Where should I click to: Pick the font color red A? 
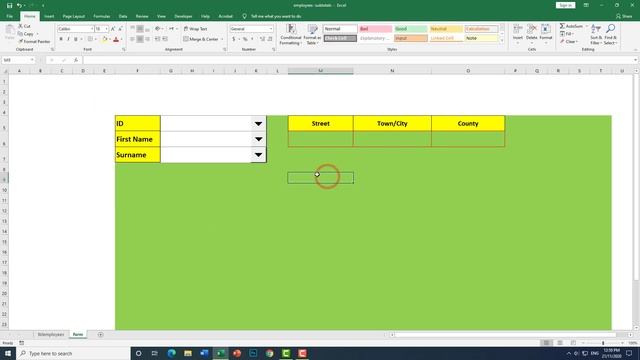tap(116, 39)
